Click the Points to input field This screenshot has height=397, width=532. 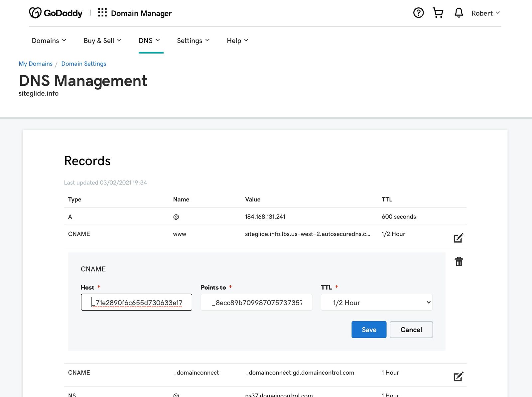pyautogui.click(x=256, y=303)
